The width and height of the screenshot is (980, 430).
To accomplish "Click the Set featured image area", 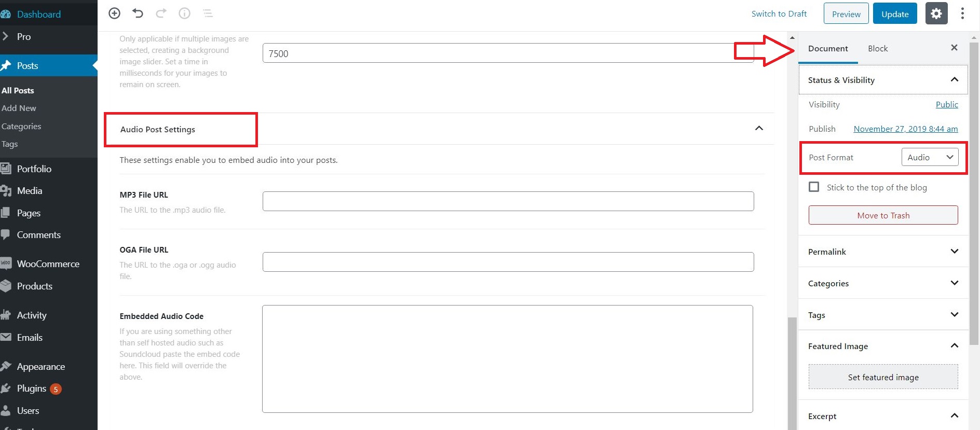I will [883, 377].
